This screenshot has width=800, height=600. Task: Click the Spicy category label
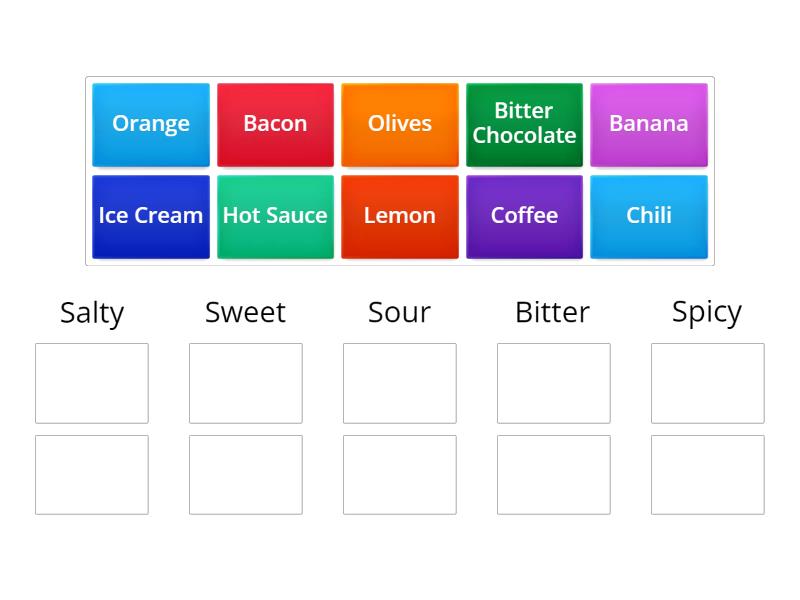707,312
